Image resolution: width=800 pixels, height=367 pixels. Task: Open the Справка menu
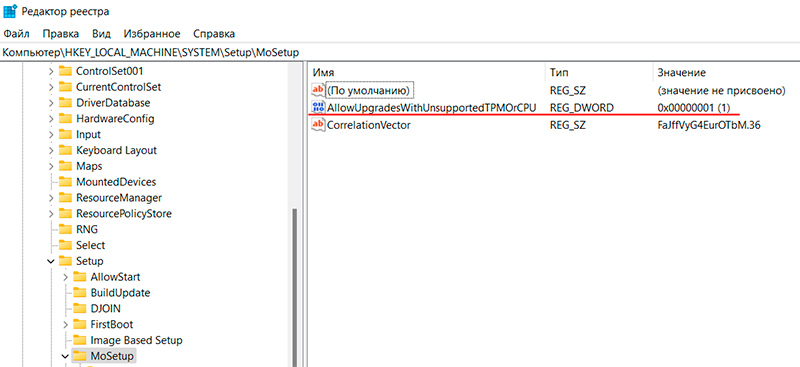[x=214, y=34]
